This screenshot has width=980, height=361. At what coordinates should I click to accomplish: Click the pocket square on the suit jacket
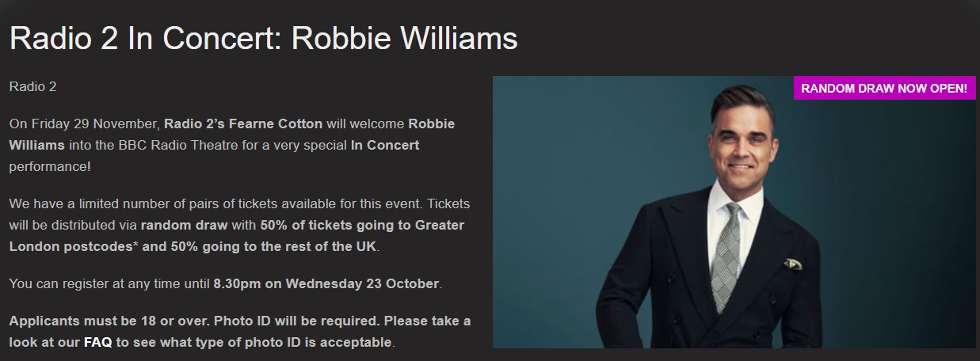[792, 264]
